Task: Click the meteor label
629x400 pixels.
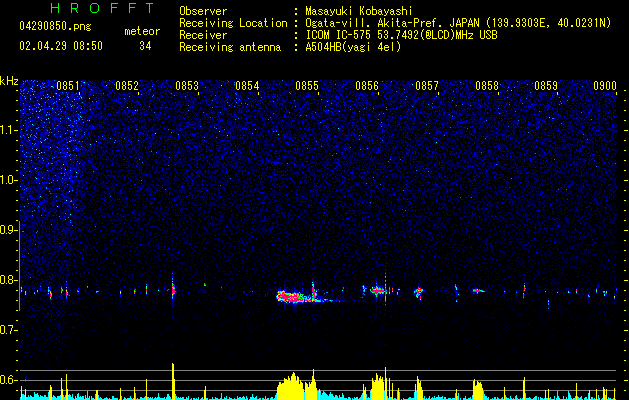Action: point(142,31)
